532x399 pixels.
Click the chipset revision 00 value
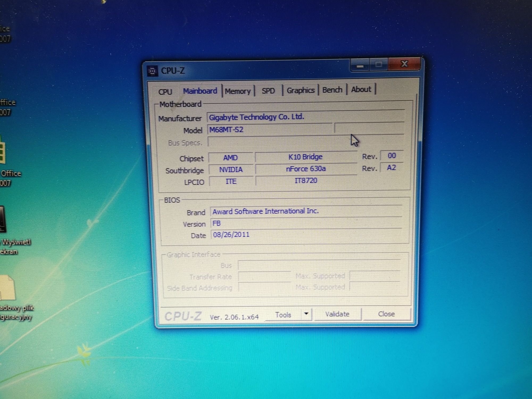point(392,156)
